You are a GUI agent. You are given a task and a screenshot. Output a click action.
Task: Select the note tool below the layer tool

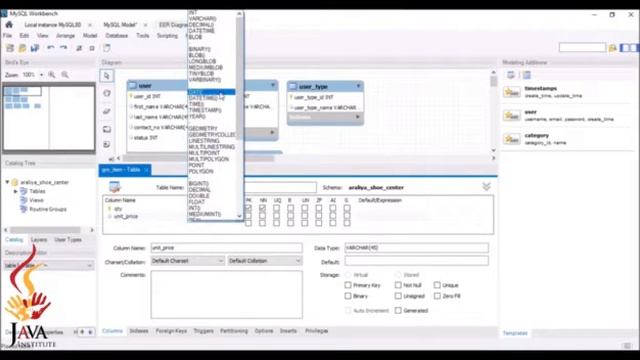point(107,144)
